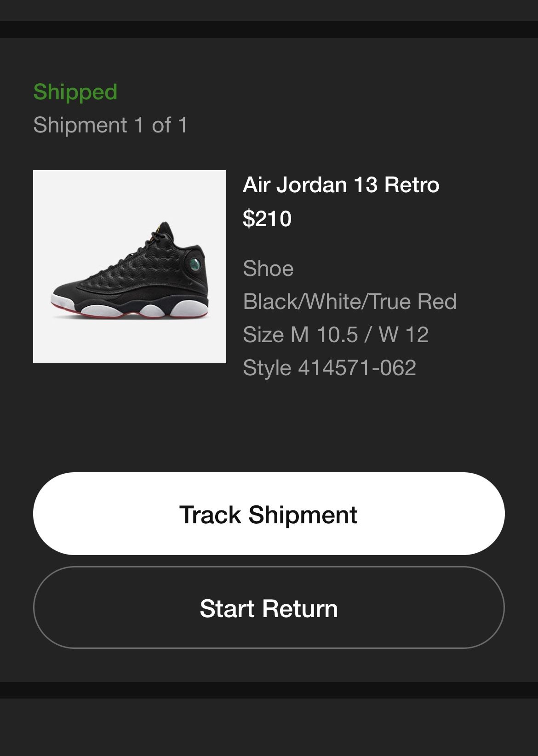Screen dimensions: 538x756
Task: Select the Black/White/True Red colorway text
Action: tap(349, 302)
